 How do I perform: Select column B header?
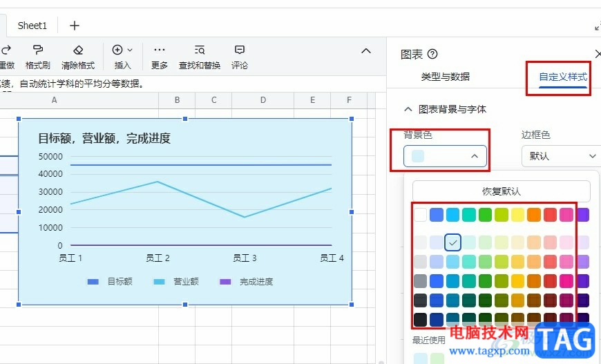(177, 100)
